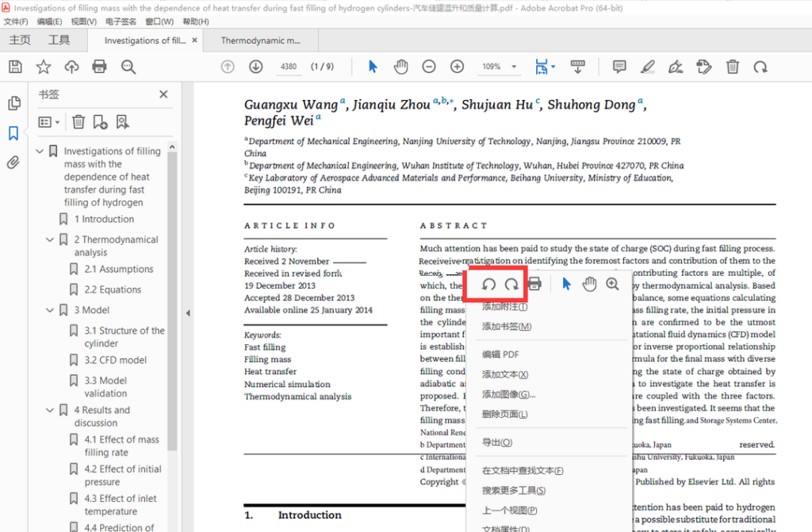Save the PDF with the save icon

(16, 67)
